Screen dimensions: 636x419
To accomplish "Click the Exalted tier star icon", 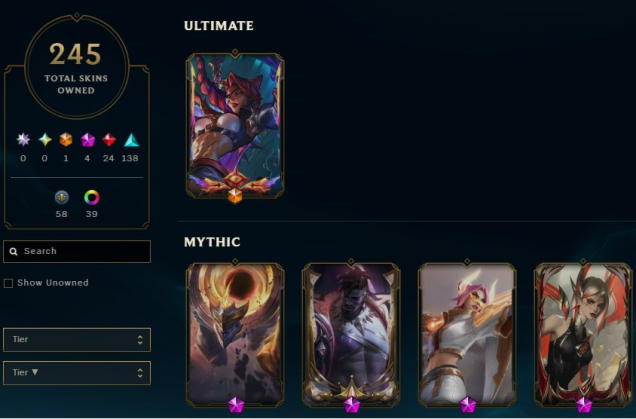I will coord(45,140).
